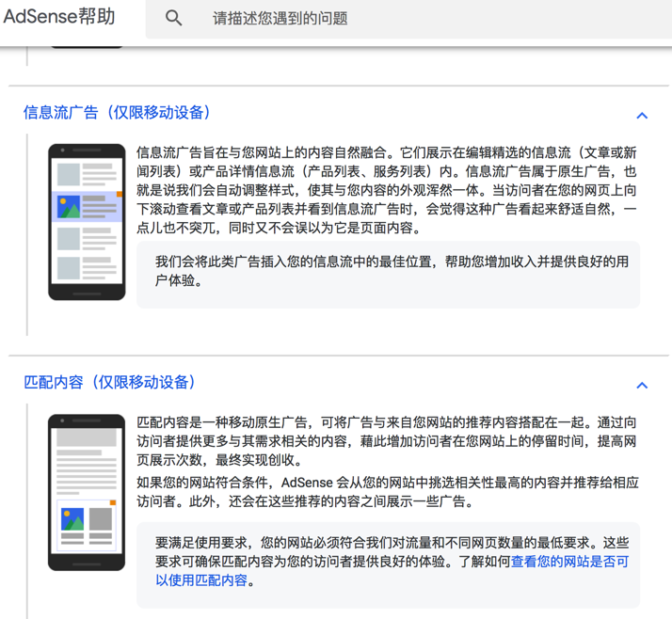
Task: Click the 匹配内容(仅限移动设备) heading
Action: [110, 382]
